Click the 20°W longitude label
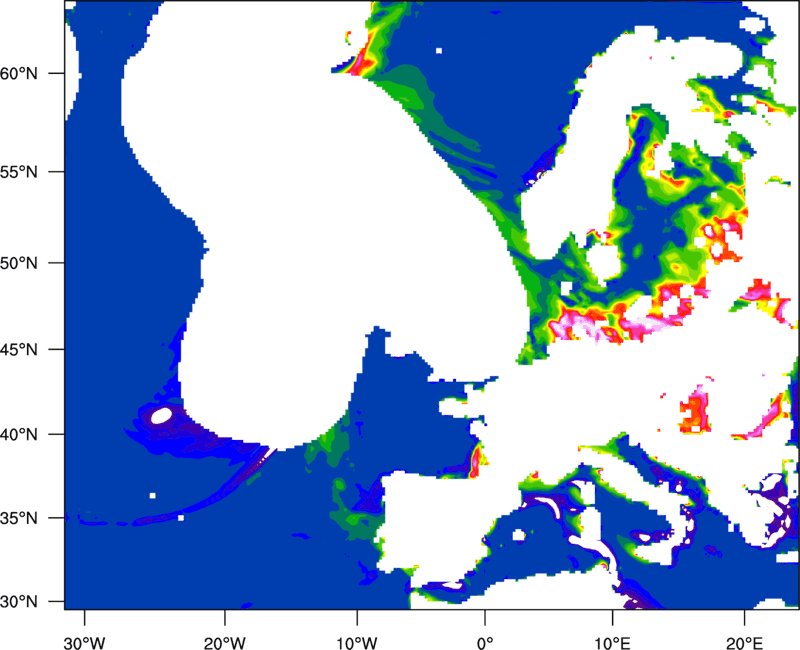Viewport: 800px width, 650px height. pyautogui.click(x=224, y=643)
